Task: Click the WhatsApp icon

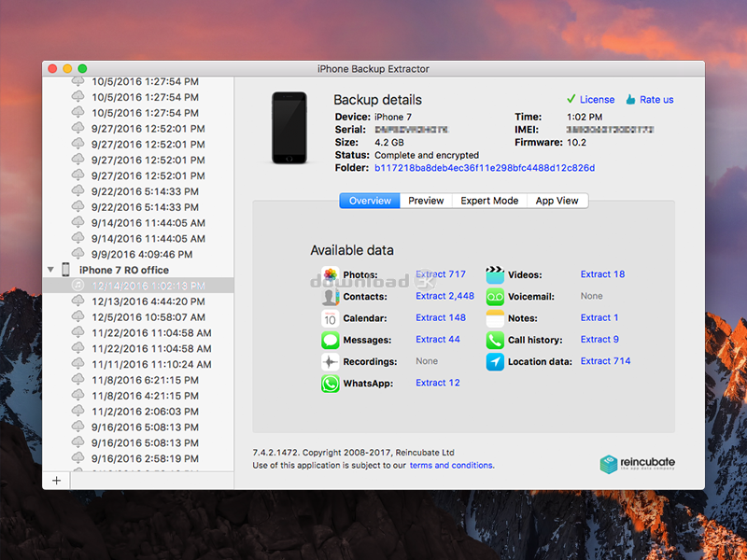Action: pos(331,384)
